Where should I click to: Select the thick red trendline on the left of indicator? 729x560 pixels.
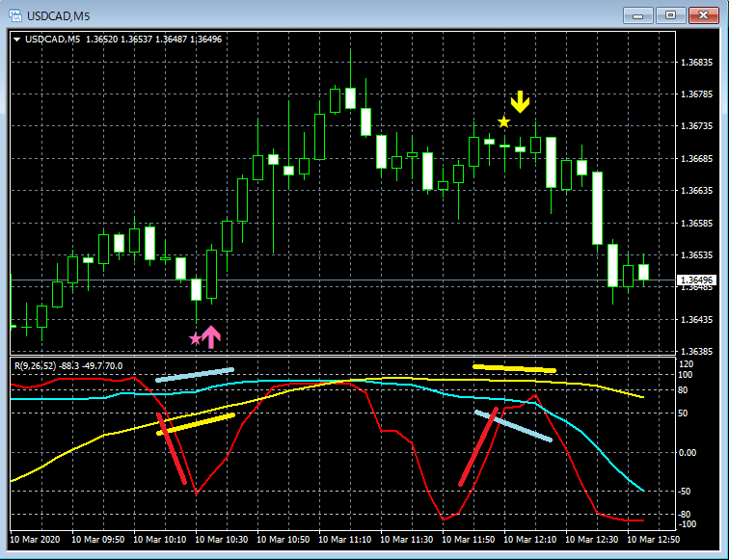coord(172,448)
